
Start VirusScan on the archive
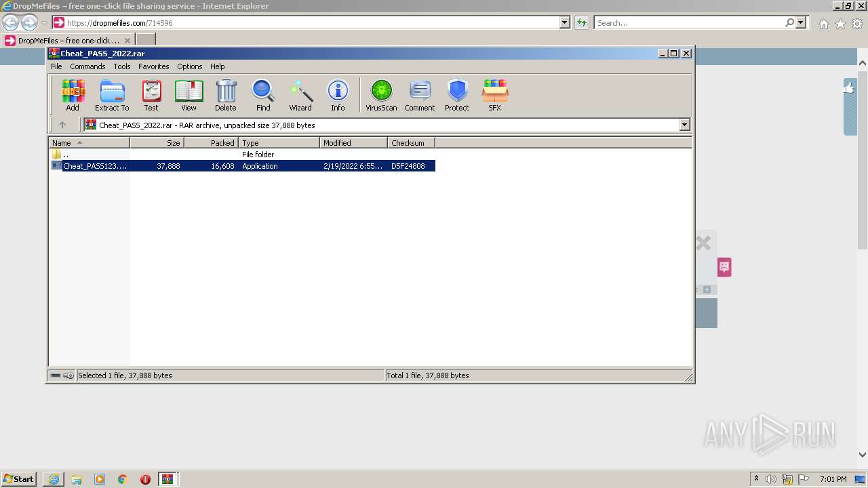coord(381,95)
